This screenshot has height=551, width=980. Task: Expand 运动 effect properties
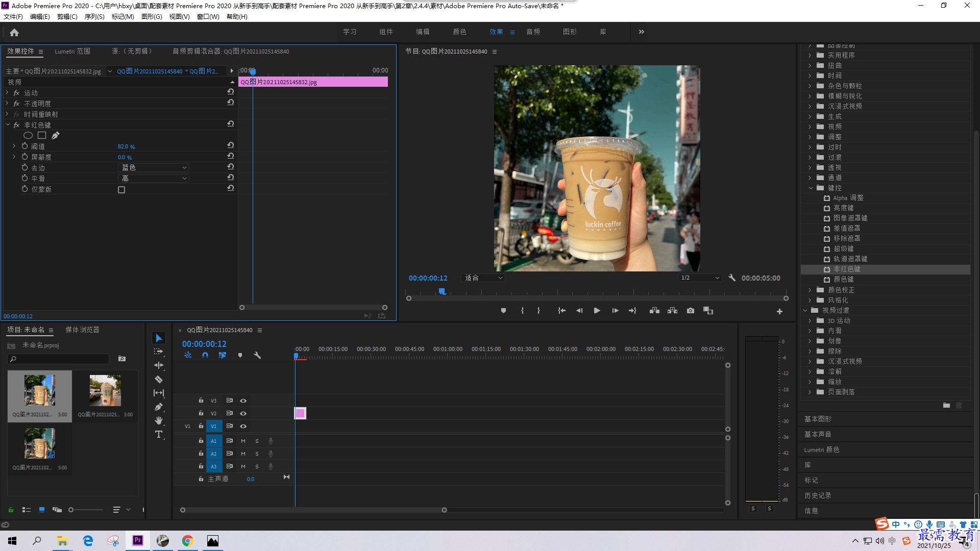7,92
